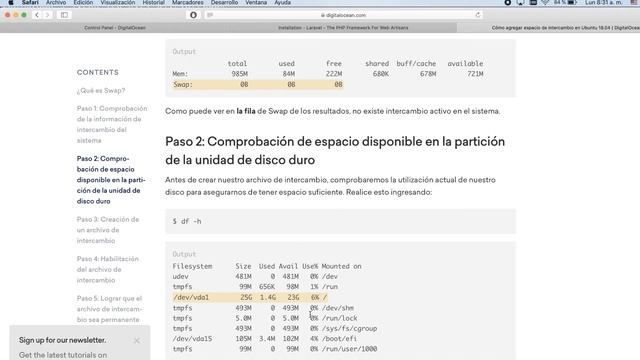Click the AirPlay display icon in menu bar
Image resolution: width=640 pixels, height=360 pixels.
[x=520, y=2]
